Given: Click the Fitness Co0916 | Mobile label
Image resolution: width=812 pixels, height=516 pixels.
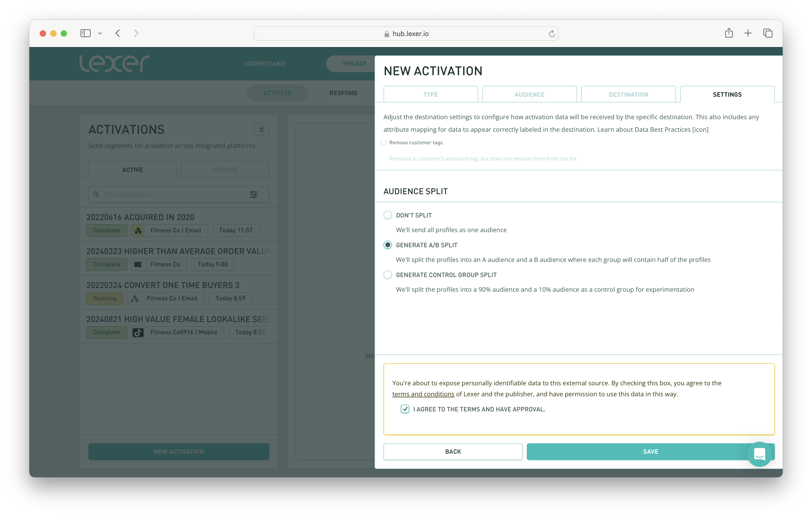Looking at the screenshot, I should pyautogui.click(x=184, y=332).
